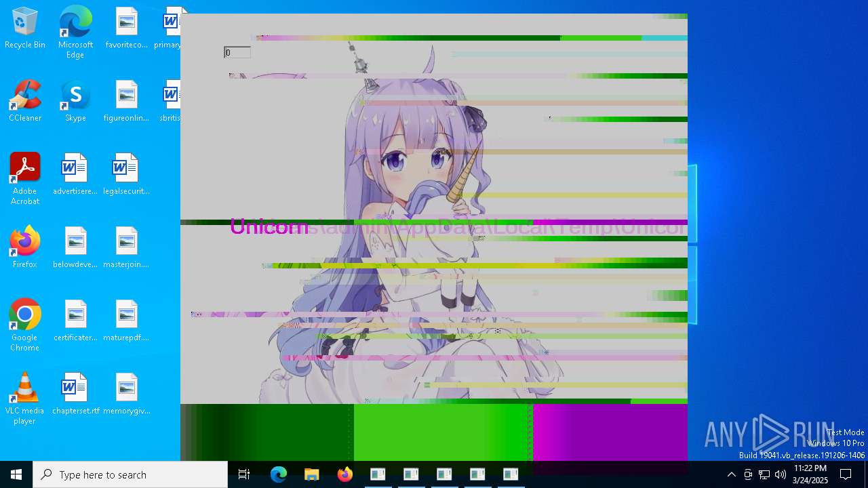Viewport: 868px width, 488px height.
Task: Open the maturepdf... image file
Action: click(x=126, y=321)
